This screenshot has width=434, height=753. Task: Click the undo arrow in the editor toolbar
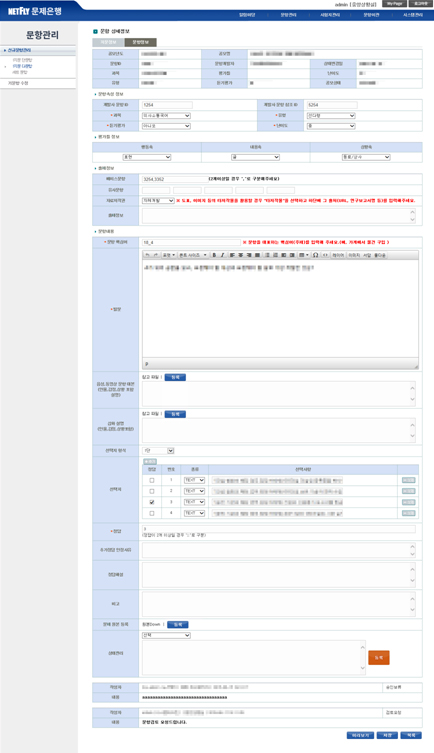[147, 255]
